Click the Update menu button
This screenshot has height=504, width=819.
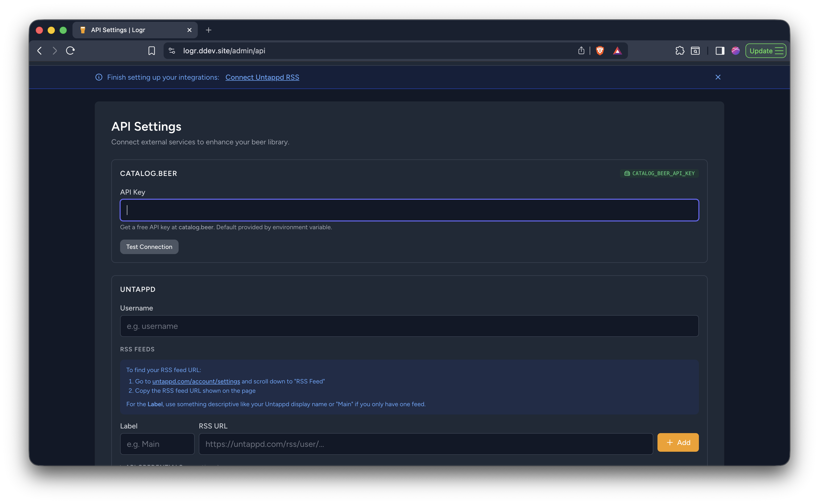pyautogui.click(x=766, y=51)
